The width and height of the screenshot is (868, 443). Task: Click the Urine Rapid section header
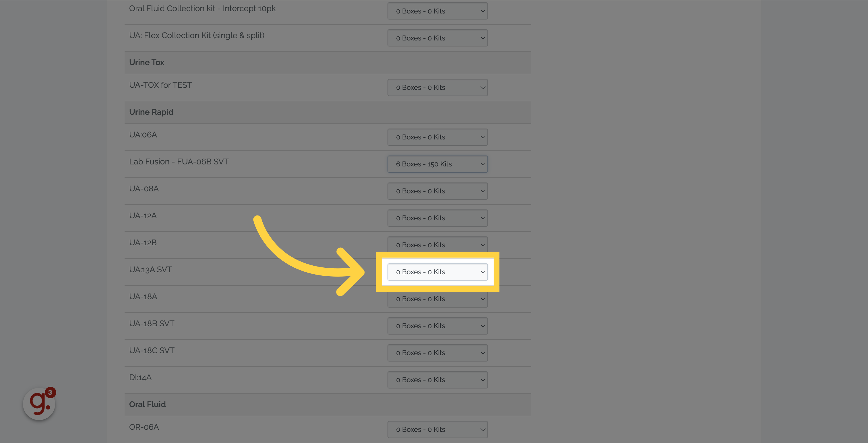coord(328,112)
